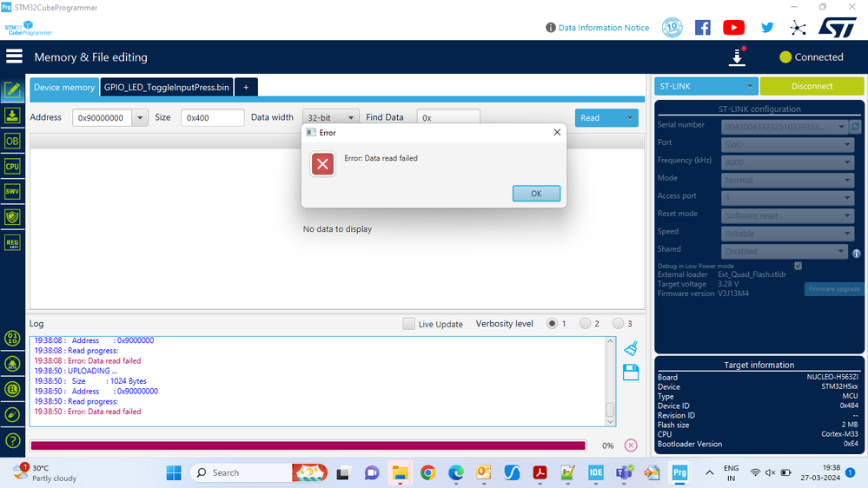Open security shield icon in sidebar
The height and width of the screenshot is (488, 868).
pyautogui.click(x=12, y=217)
